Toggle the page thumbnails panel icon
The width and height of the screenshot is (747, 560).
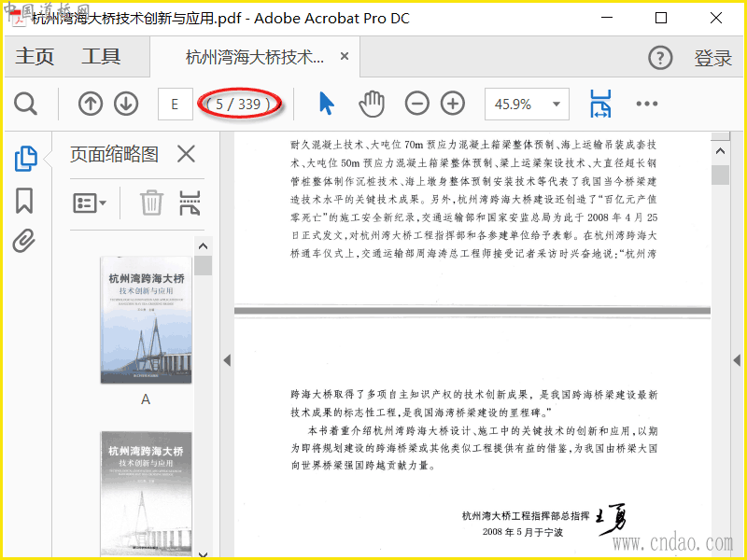pyautogui.click(x=26, y=158)
